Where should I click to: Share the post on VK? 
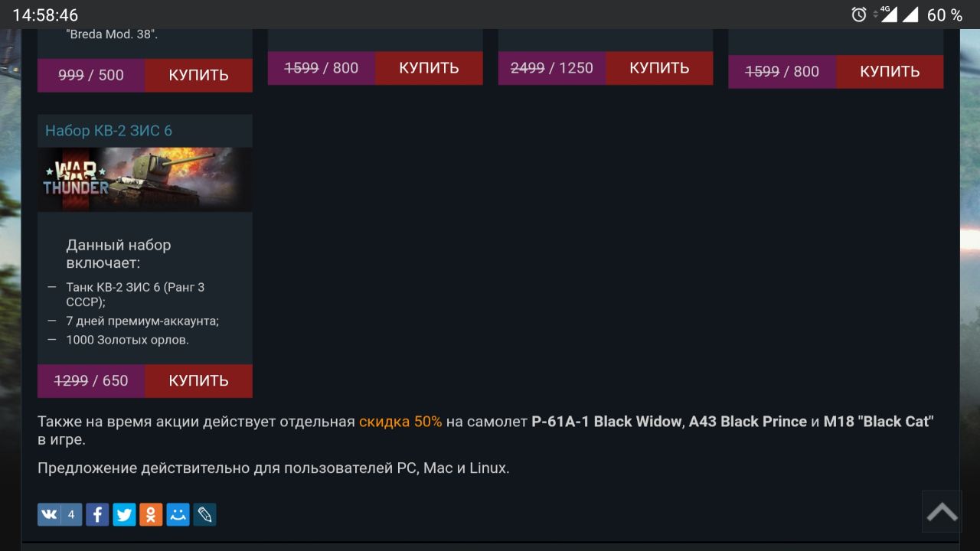[49, 514]
